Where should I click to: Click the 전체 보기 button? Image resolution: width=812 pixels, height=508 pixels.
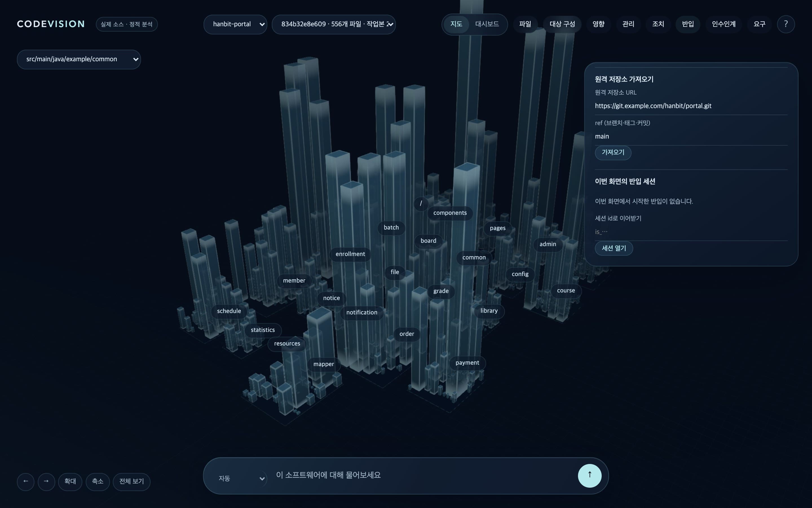click(x=132, y=481)
